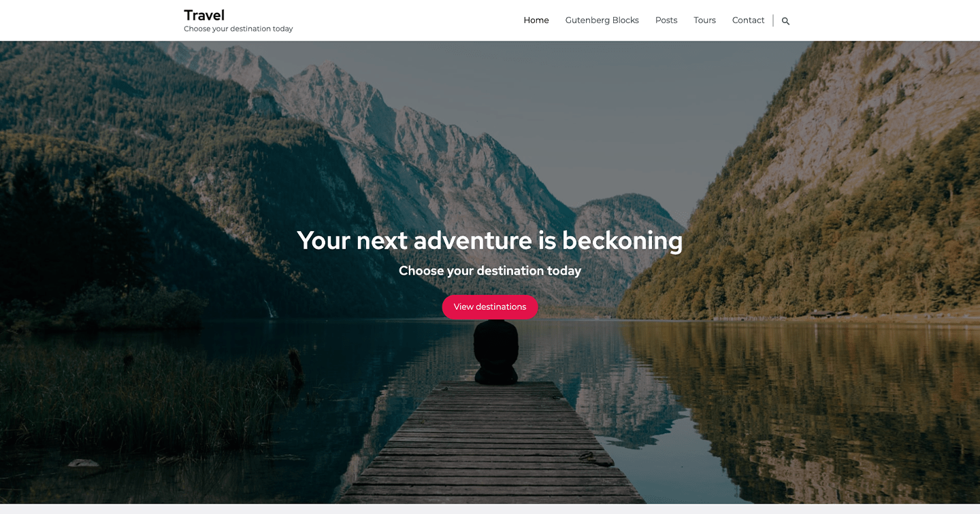Image resolution: width=980 pixels, height=514 pixels.
Task: Go to the Home menu item
Action: click(x=536, y=20)
